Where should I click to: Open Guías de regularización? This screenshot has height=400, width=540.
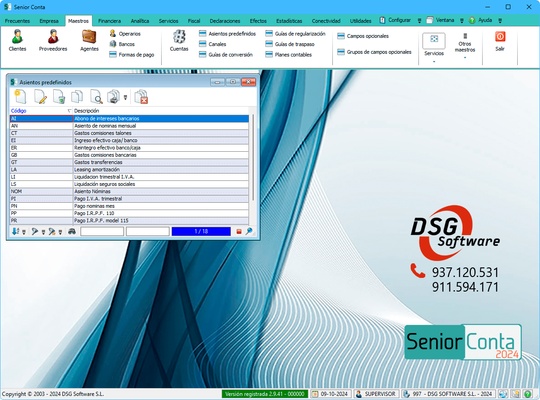tap(295, 34)
